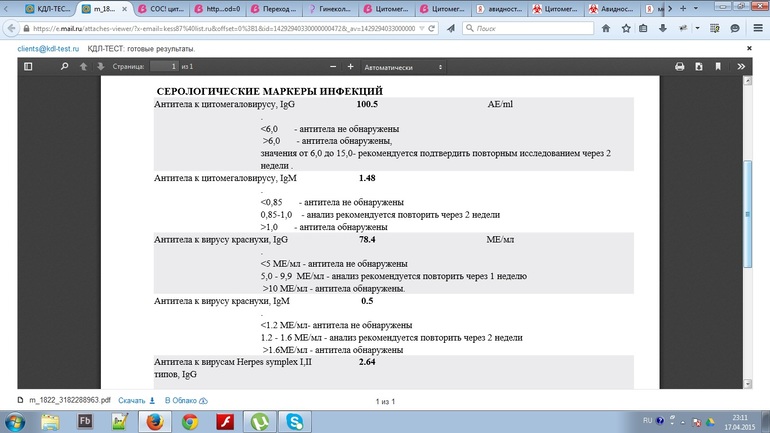This screenshot has width=770, height=433.
Task: Click the send paper-plane icon by address bar
Action: (451, 28)
